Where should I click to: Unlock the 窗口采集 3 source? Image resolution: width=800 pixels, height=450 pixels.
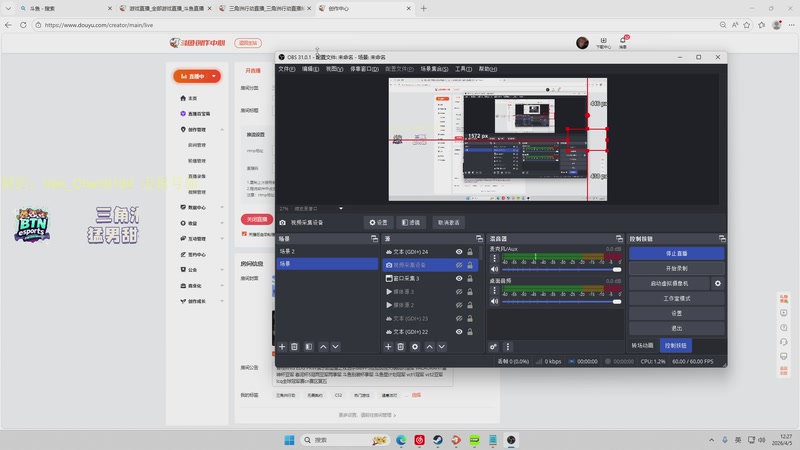(x=470, y=278)
